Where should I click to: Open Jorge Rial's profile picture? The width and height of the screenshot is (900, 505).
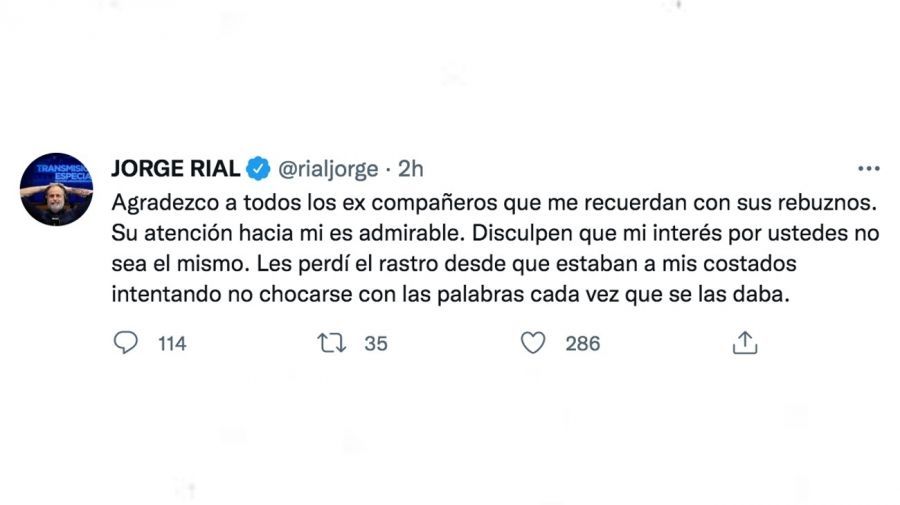click(x=56, y=189)
